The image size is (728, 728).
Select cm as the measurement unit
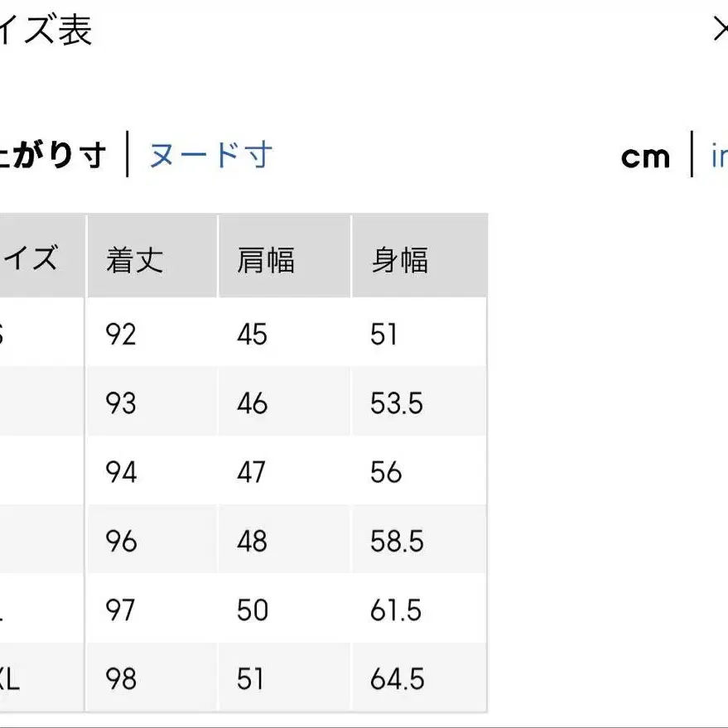click(x=644, y=156)
